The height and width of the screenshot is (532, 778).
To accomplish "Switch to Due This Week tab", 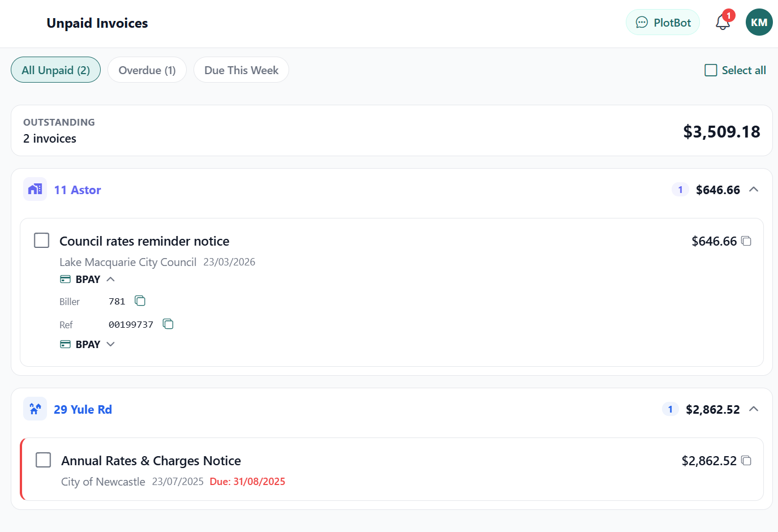I will coord(241,70).
